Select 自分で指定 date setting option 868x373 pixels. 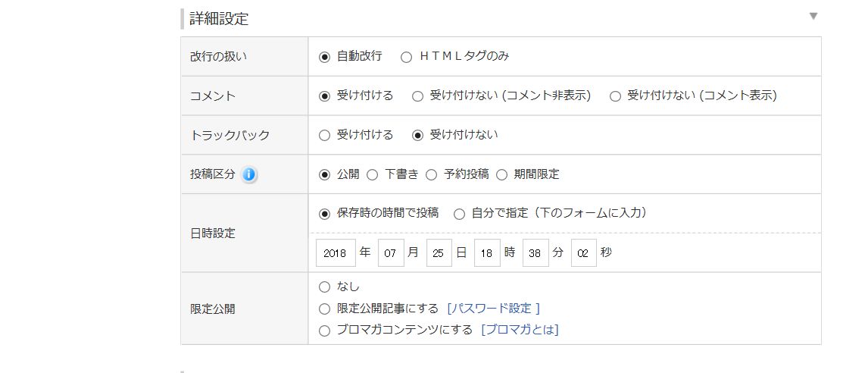[459, 215]
